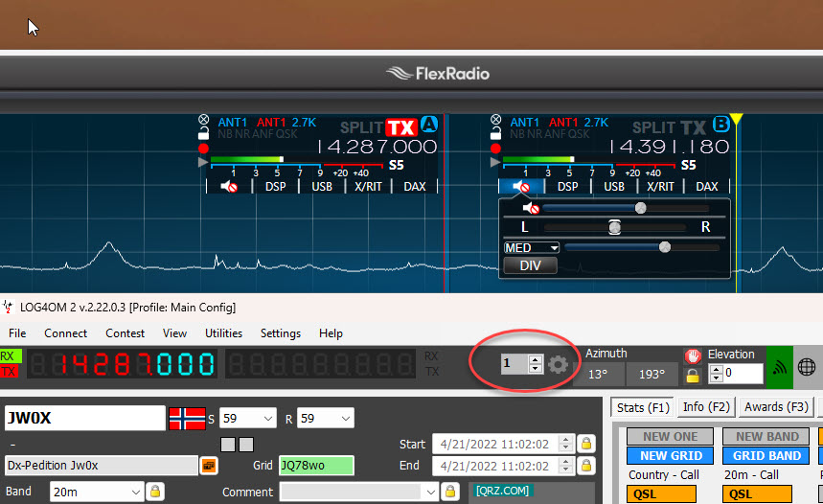Click the red record dot on slice B

click(496, 149)
